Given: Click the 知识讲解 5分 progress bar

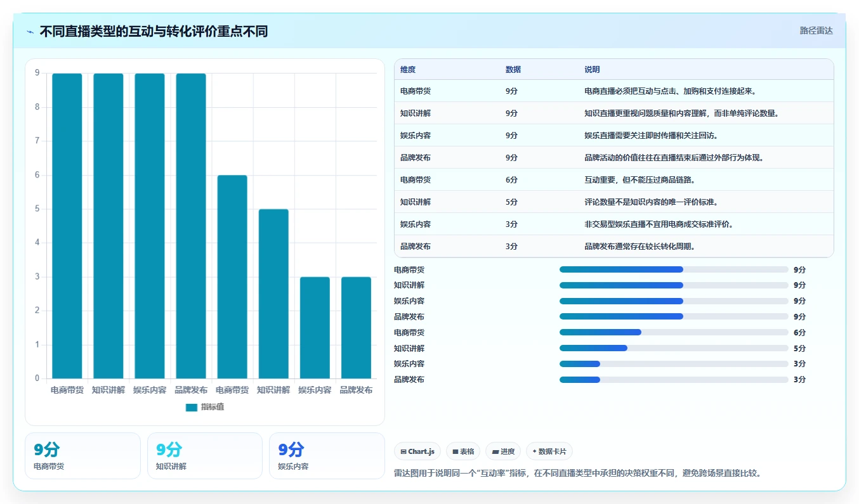Looking at the screenshot, I should tap(674, 348).
